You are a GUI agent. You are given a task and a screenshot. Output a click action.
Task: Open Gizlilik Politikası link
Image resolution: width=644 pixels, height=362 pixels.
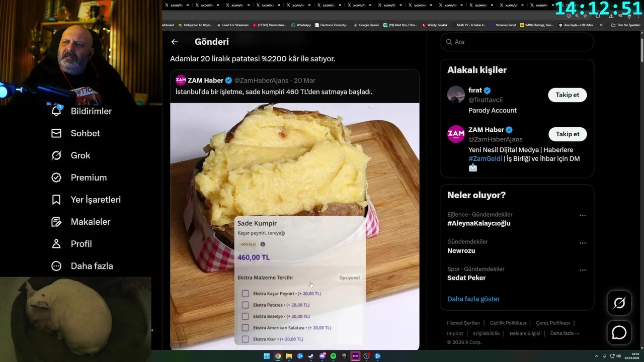(x=508, y=323)
